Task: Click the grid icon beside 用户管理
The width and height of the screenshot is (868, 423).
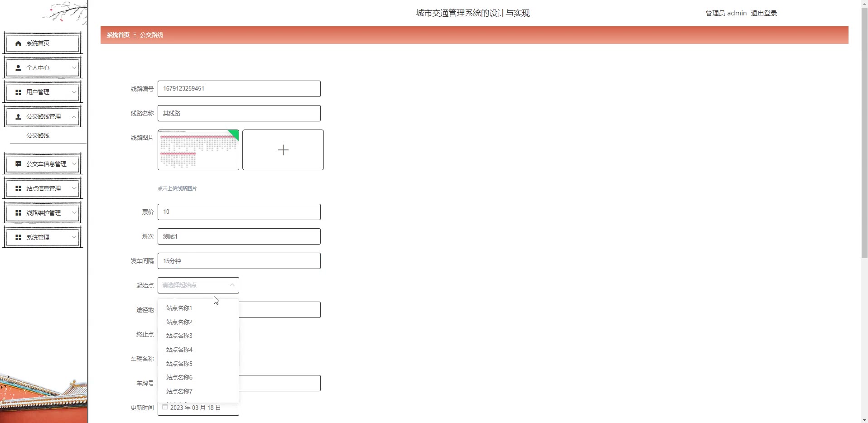Action: tap(18, 92)
